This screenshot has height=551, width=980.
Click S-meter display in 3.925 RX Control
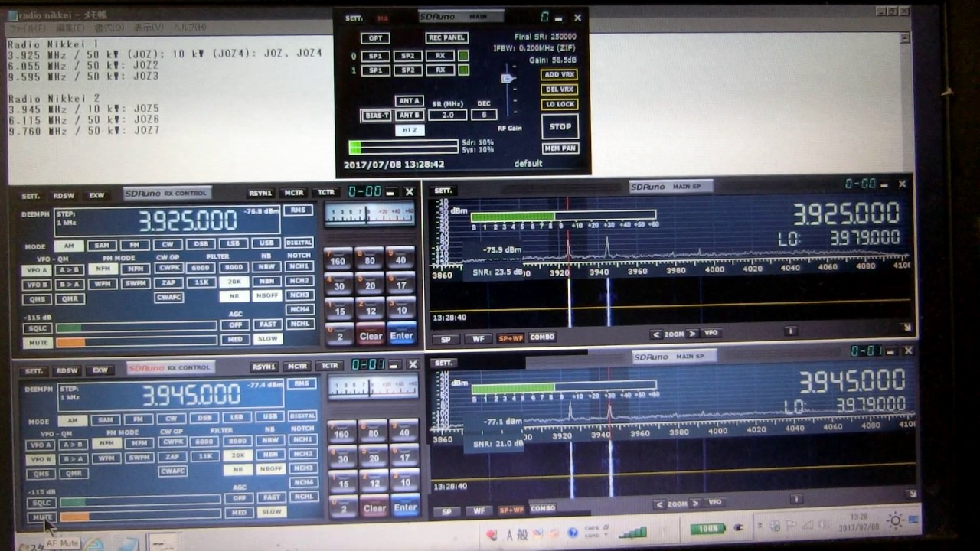[x=369, y=214]
